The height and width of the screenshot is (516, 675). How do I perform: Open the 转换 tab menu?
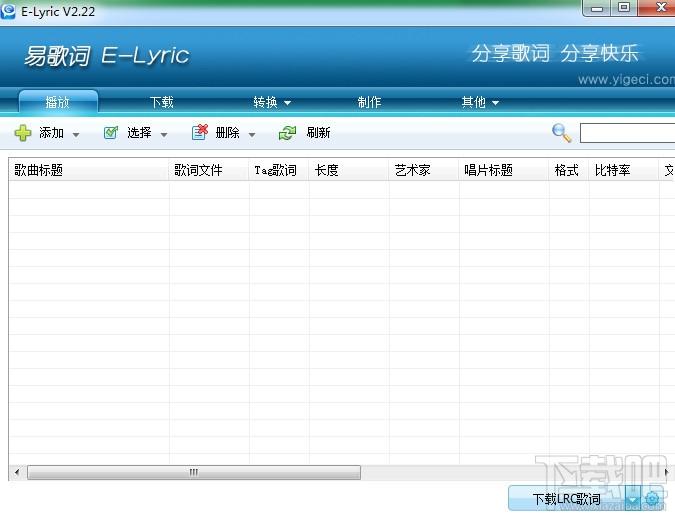tap(272, 102)
